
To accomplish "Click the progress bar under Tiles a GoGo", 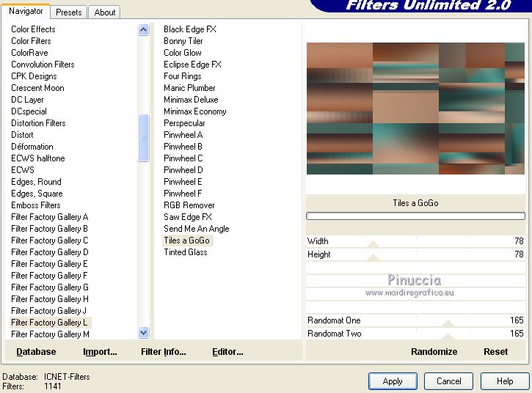I will pyautogui.click(x=415, y=216).
